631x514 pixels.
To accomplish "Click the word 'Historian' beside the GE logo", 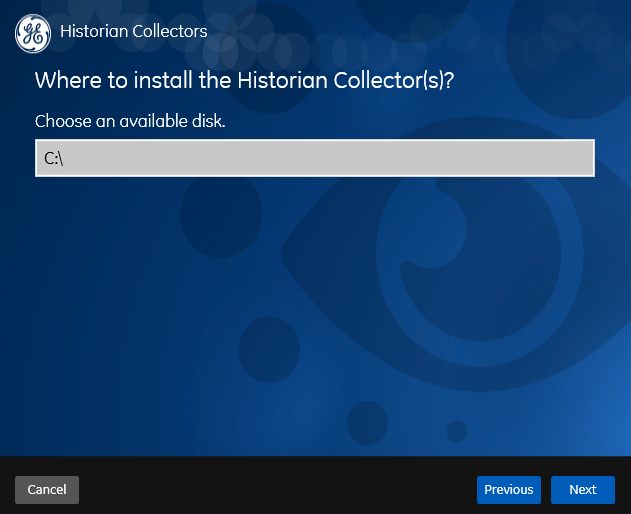I will point(95,31).
